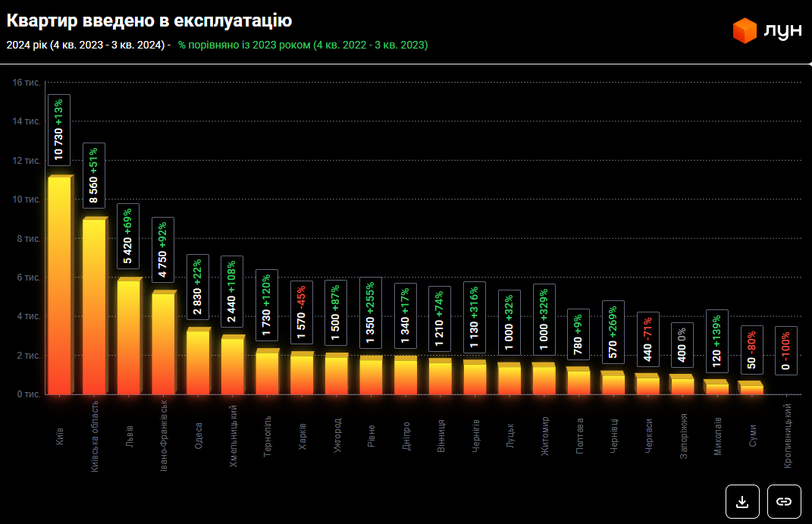The height and width of the screenshot is (524, 812).
Task: Select the Житомир axis label
Action: click(x=545, y=436)
